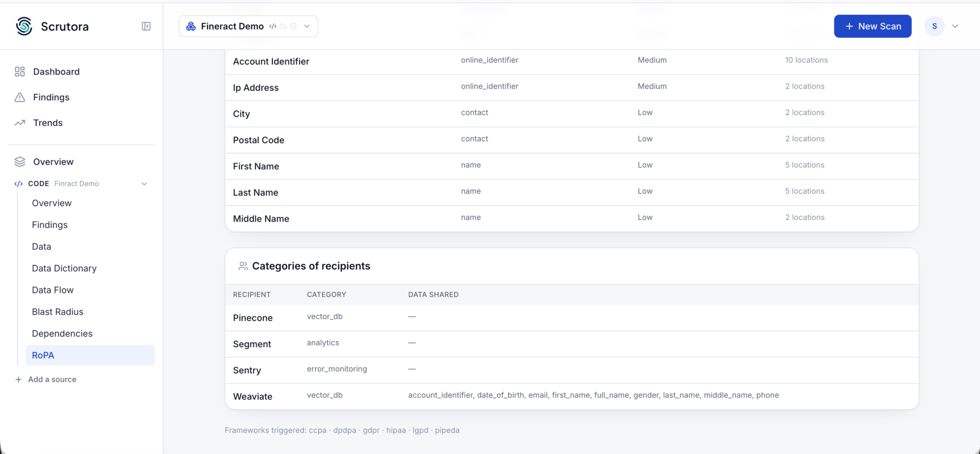Click the Sentry recipient name
The image size is (980, 454).
click(247, 371)
